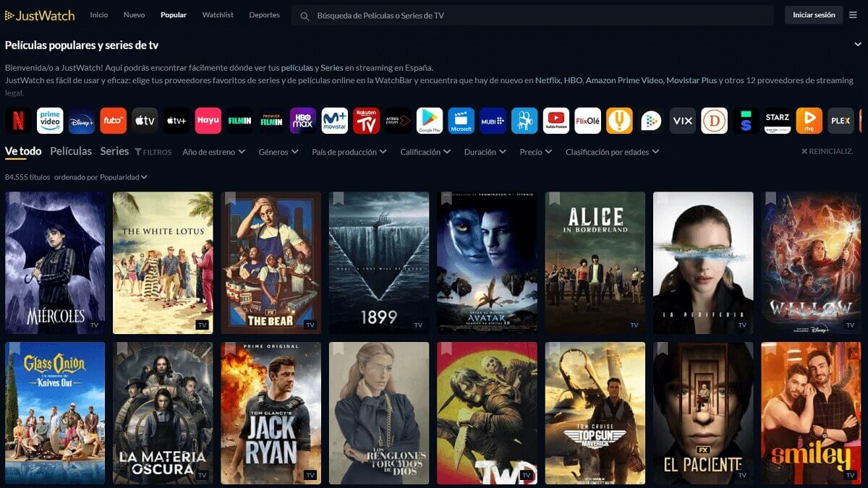Expand the Precio filter dropdown

536,152
